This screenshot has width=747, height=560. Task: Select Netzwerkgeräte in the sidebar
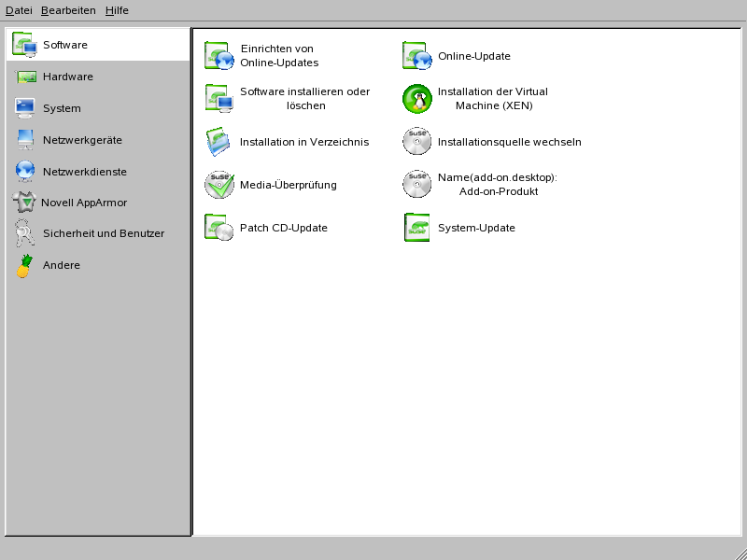tap(82, 140)
